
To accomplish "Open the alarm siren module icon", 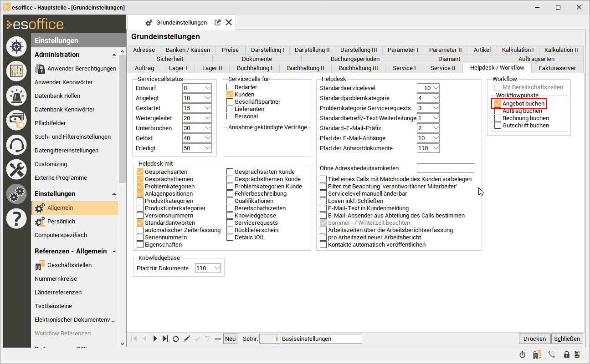I will click(x=16, y=96).
